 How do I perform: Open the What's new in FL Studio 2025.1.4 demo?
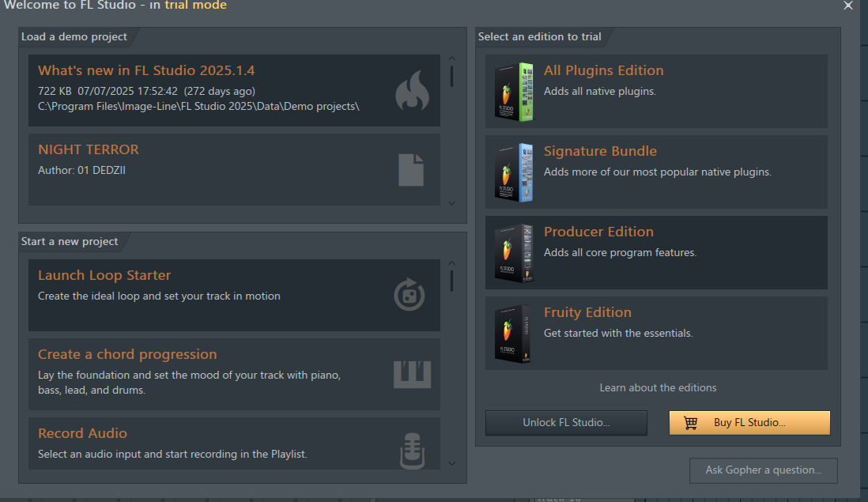click(146, 70)
